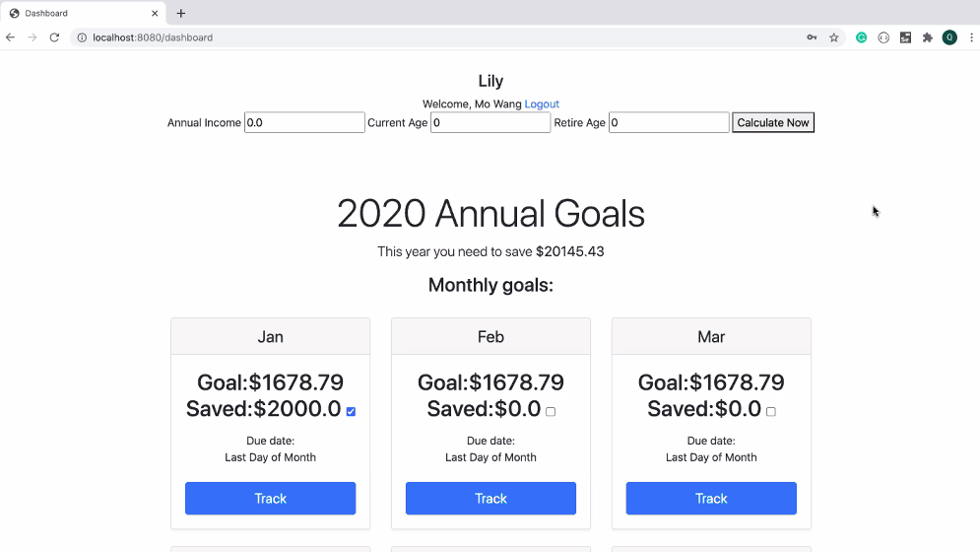Check the Feb saved checkbox
Screen dimensions: 980x552
point(551,412)
